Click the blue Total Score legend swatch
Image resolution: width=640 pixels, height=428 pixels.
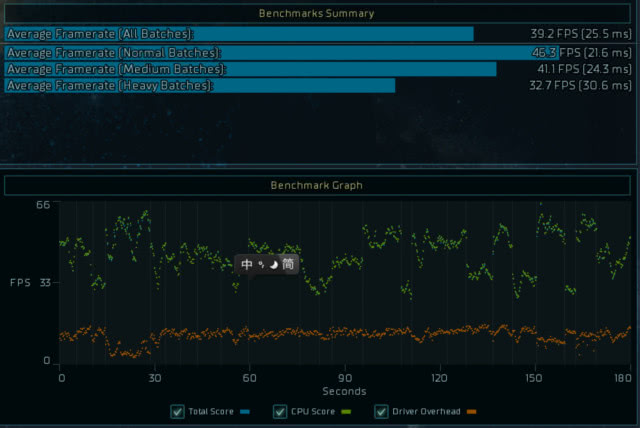246,412
